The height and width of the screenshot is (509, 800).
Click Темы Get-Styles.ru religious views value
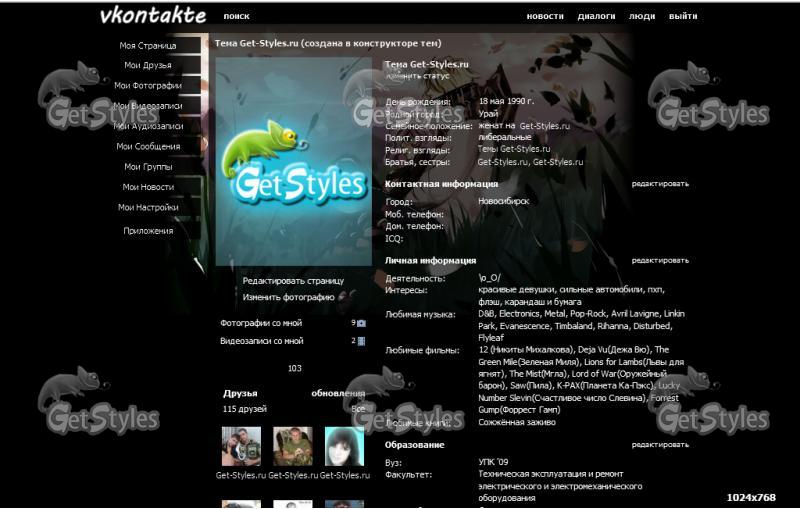point(514,149)
